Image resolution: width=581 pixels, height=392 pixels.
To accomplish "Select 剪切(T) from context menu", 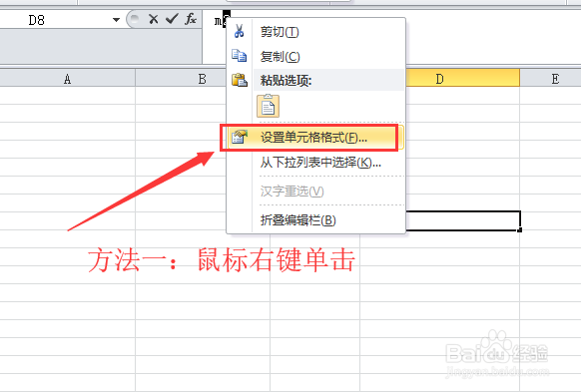I will click(x=315, y=32).
